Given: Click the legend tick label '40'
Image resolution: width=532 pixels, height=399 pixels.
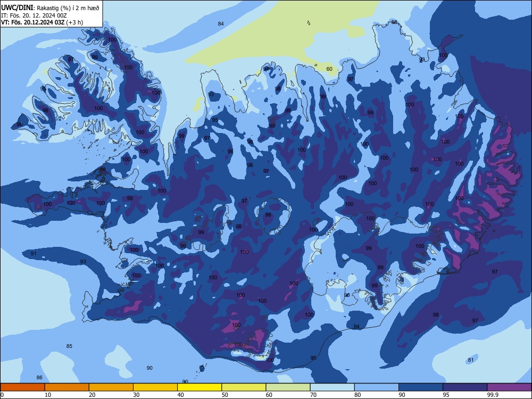Looking at the screenshot, I should pyautogui.click(x=180, y=395).
